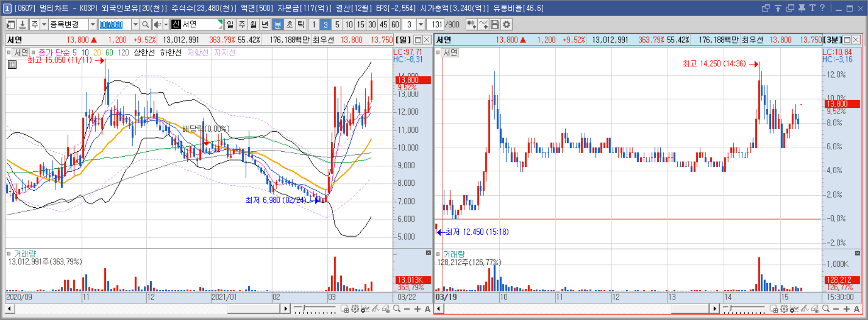This screenshot has width=868, height=320.
Task: Toggle the 5-minute interval button
Action: coord(337,24)
